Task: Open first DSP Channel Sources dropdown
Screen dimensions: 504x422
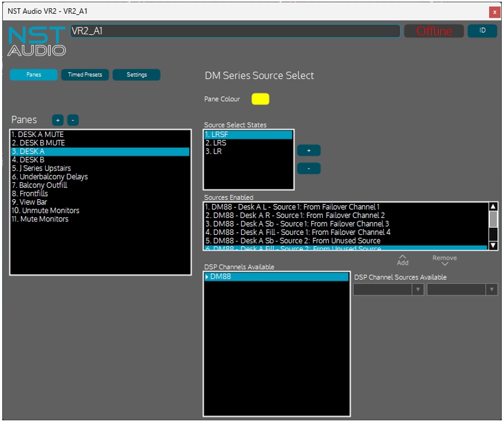Action: coord(388,289)
